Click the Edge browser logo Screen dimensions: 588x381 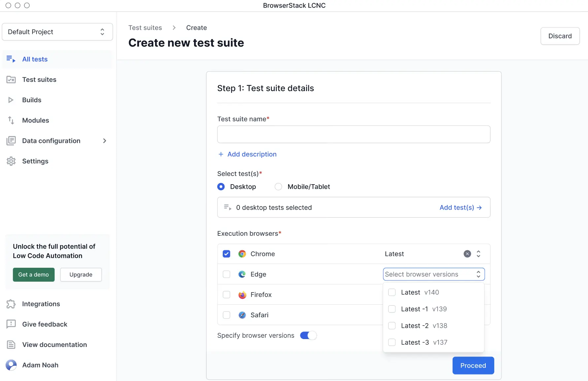point(242,274)
